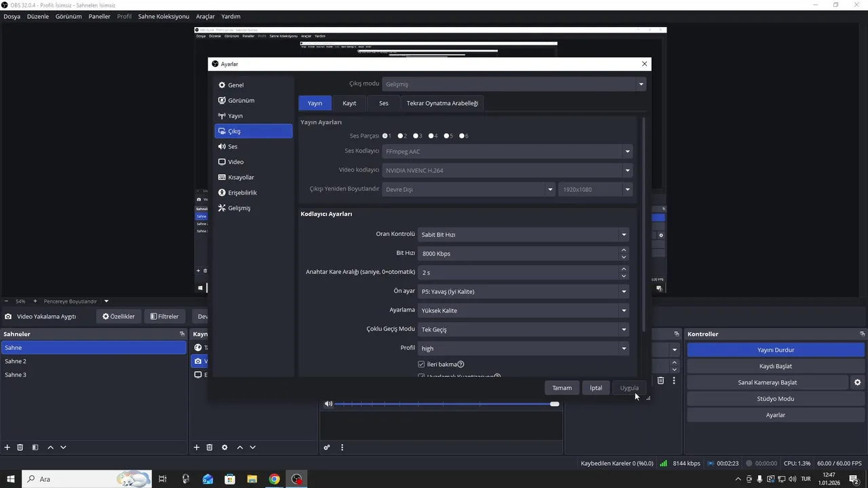The width and height of the screenshot is (868, 488).
Task: Add a new source with plus icon
Action: (197, 447)
